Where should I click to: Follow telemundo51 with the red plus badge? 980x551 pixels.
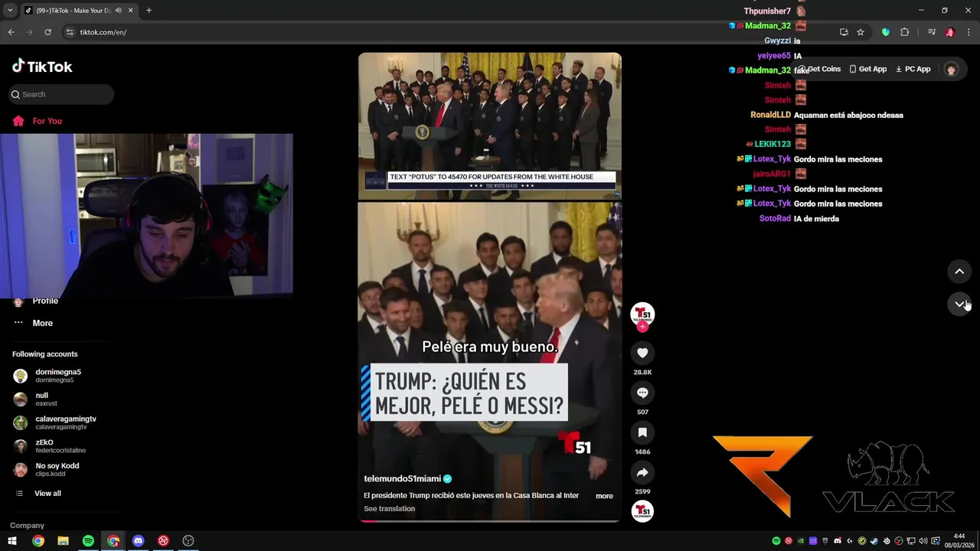pos(642,327)
